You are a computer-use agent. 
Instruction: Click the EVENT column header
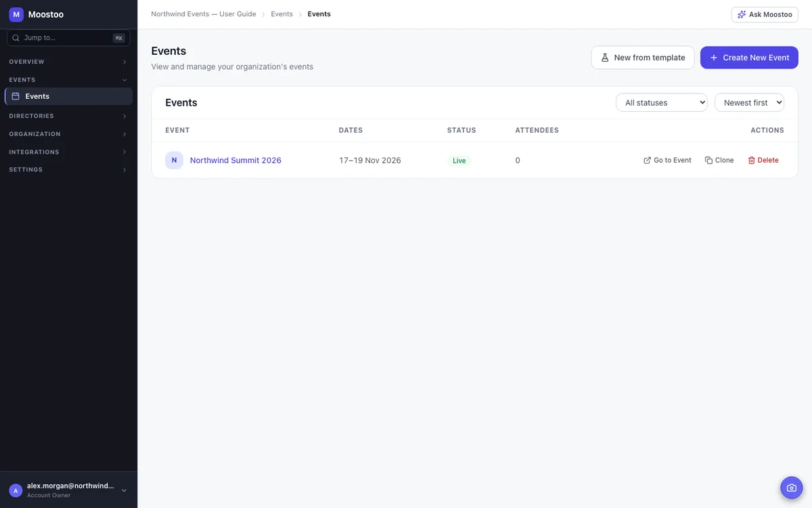tap(177, 130)
